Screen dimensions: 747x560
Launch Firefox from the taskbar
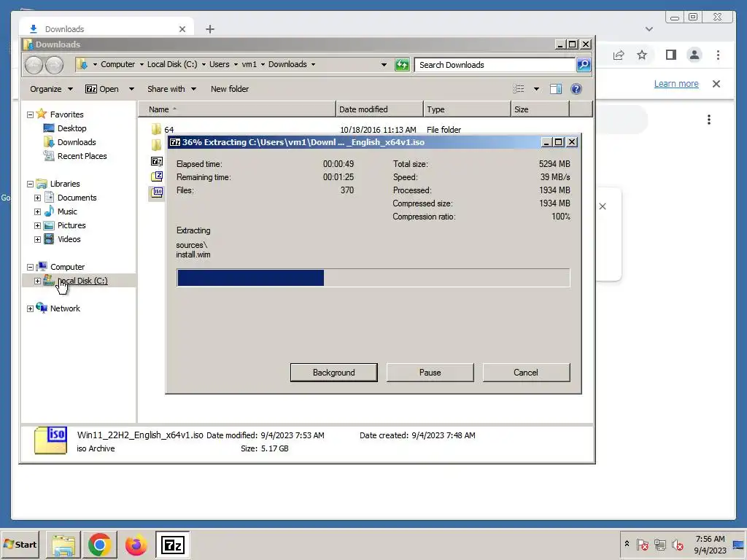click(x=136, y=545)
